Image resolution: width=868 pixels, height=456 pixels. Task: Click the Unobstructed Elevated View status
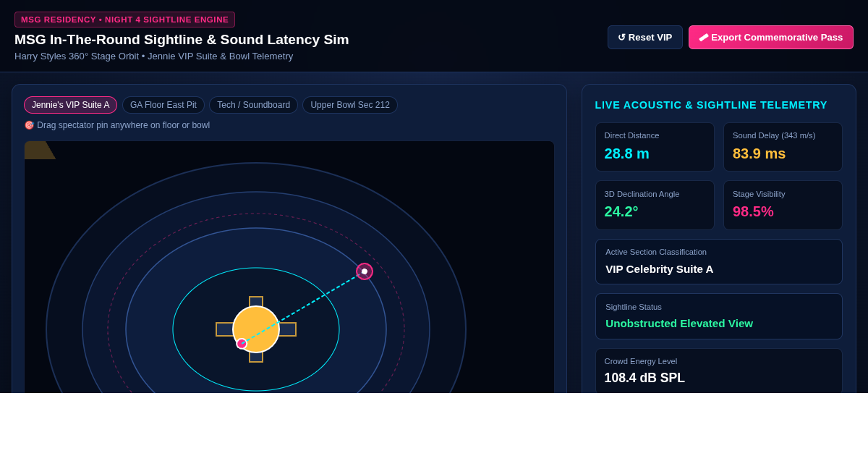point(679,324)
